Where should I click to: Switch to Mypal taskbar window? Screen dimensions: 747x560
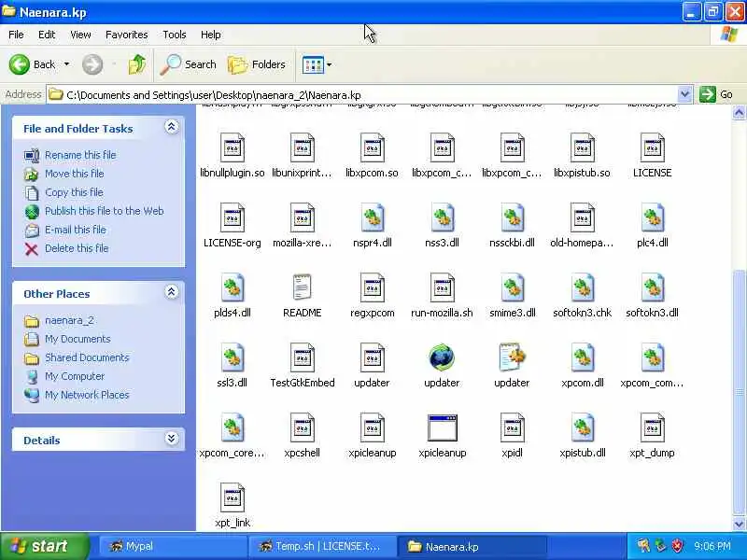pos(173,546)
